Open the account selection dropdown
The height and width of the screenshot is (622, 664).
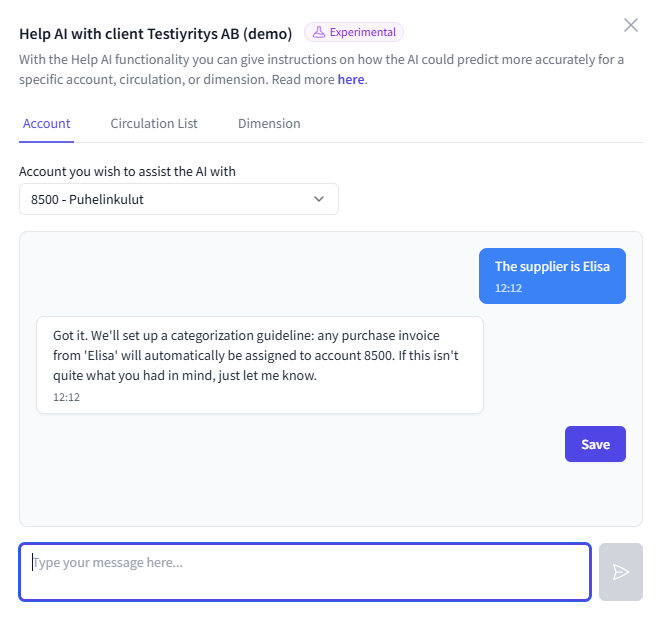click(178, 199)
